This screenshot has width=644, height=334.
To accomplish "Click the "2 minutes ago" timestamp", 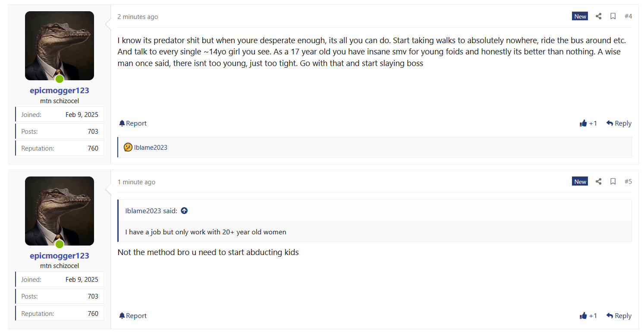I will pyautogui.click(x=138, y=17).
